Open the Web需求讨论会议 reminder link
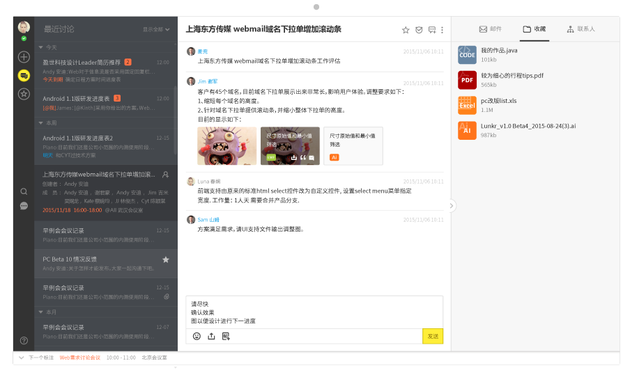This screenshot has width=630, height=377. coord(80,357)
